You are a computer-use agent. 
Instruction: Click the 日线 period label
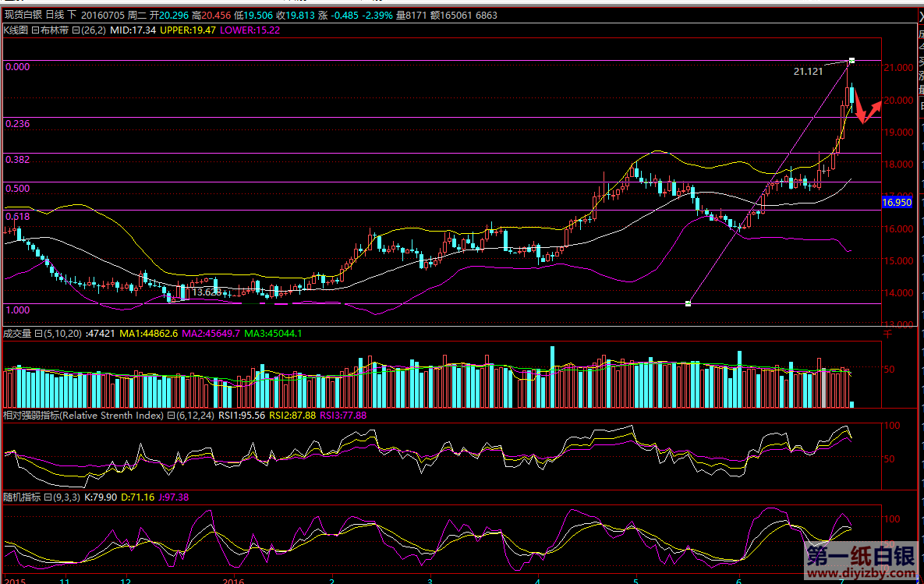(x=55, y=15)
